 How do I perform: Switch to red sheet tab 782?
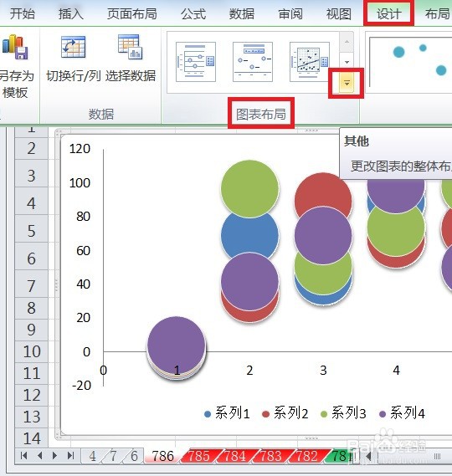coord(307,456)
